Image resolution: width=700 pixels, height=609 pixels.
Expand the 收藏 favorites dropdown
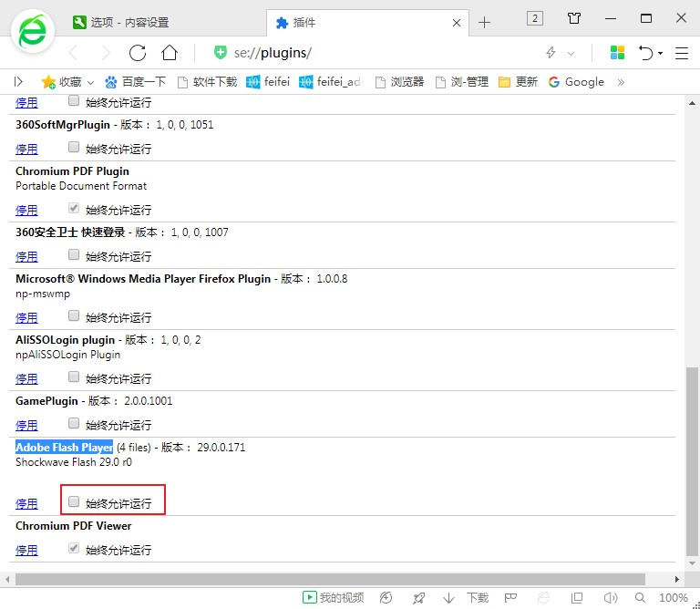[x=67, y=82]
